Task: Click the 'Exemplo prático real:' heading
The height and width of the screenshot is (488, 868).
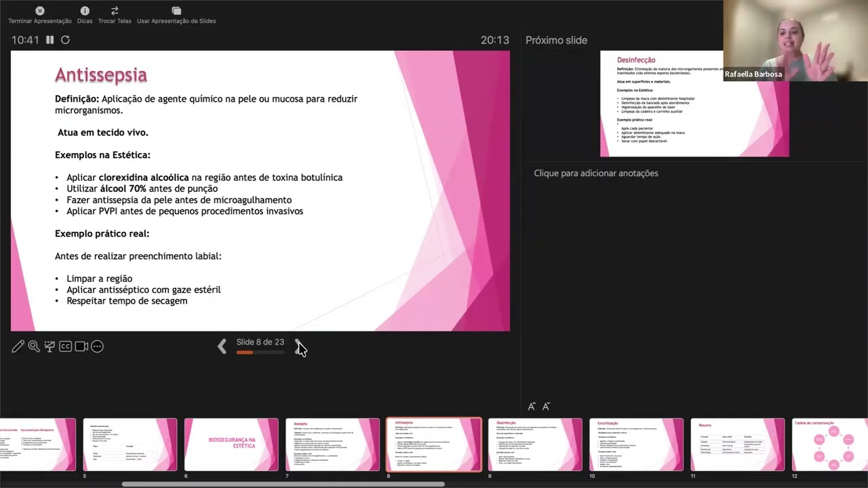Action: (102, 234)
